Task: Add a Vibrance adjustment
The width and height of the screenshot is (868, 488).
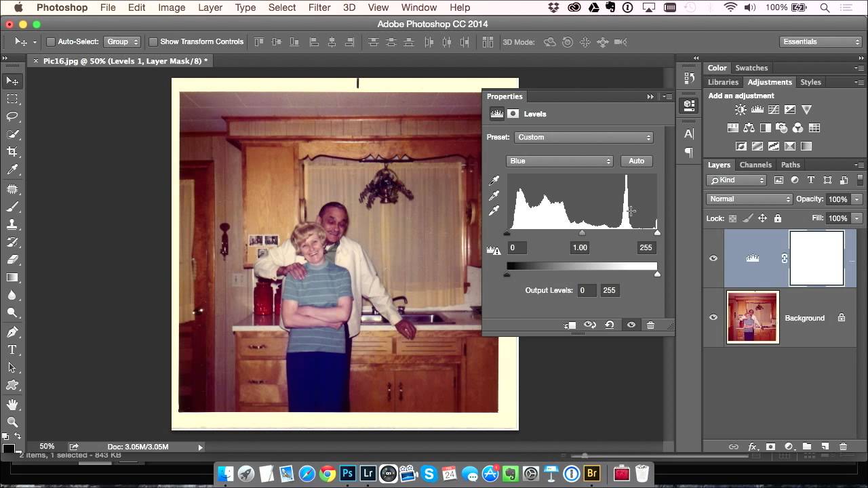Action: pyautogui.click(x=806, y=110)
